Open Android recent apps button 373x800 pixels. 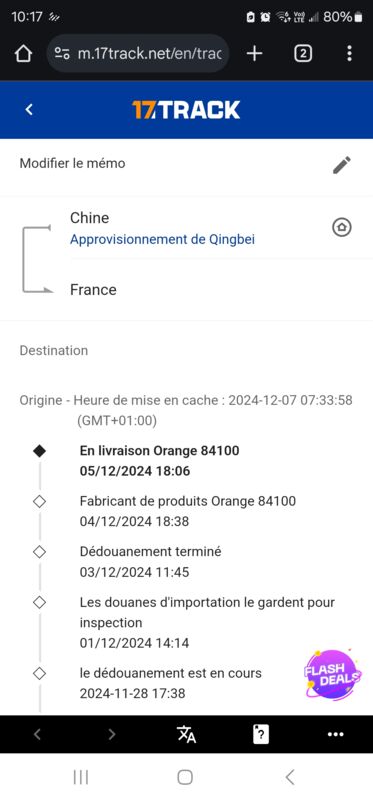click(x=81, y=777)
